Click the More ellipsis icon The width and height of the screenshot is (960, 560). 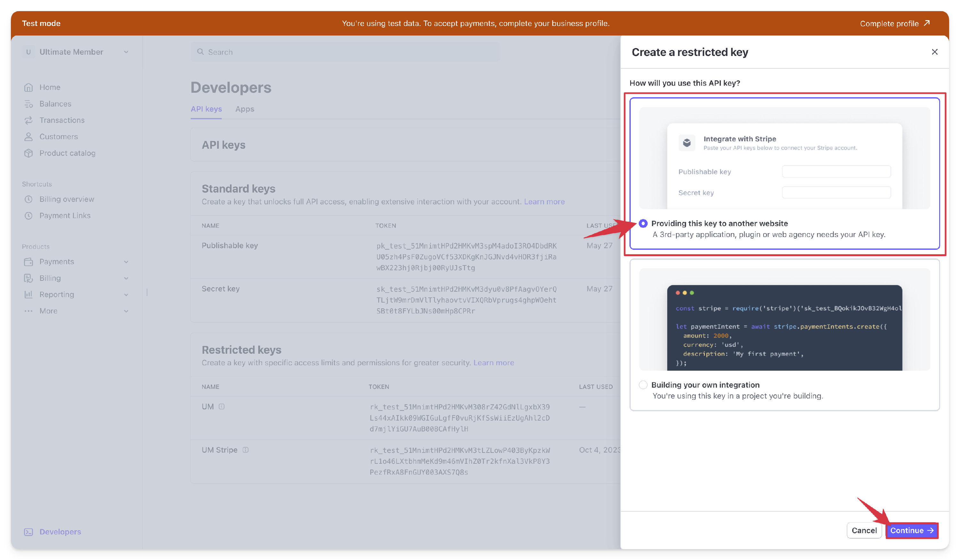tap(28, 311)
